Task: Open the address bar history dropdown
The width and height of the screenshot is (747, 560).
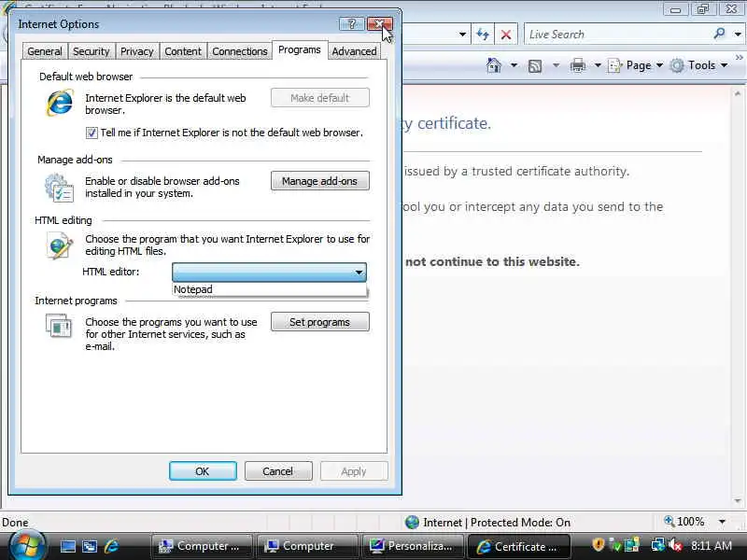Action: coord(462,35)
